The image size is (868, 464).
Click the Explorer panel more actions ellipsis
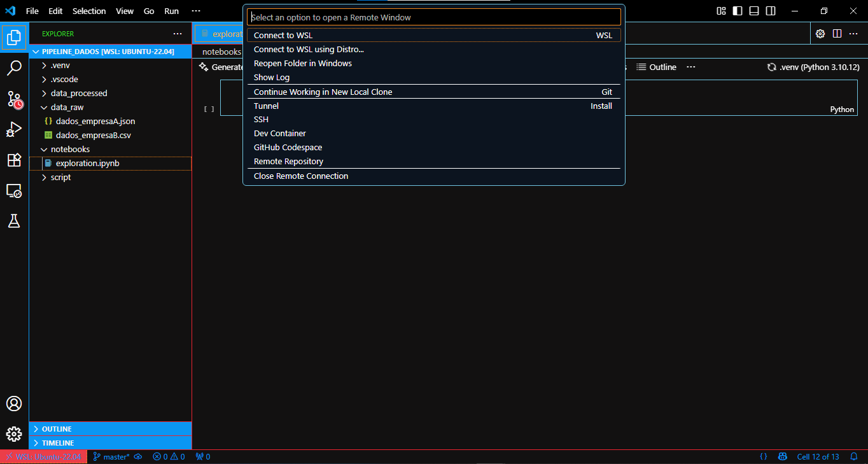pos(178,34)
